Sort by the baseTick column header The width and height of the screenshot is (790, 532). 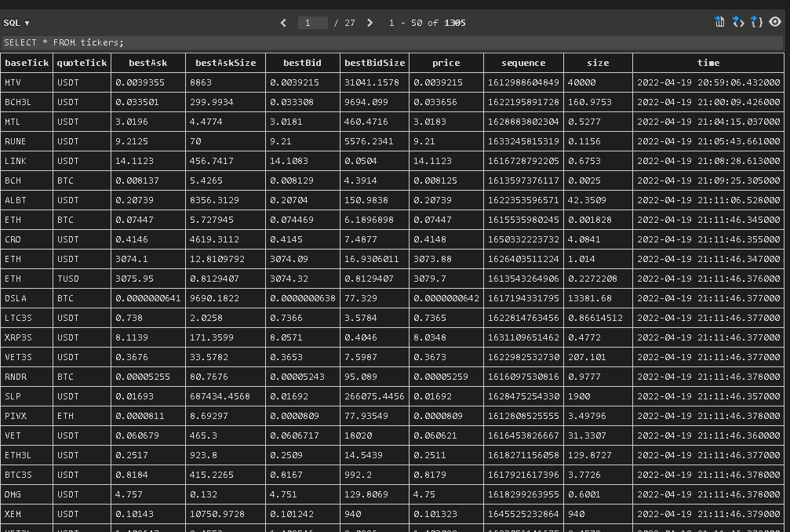(27, 63)
